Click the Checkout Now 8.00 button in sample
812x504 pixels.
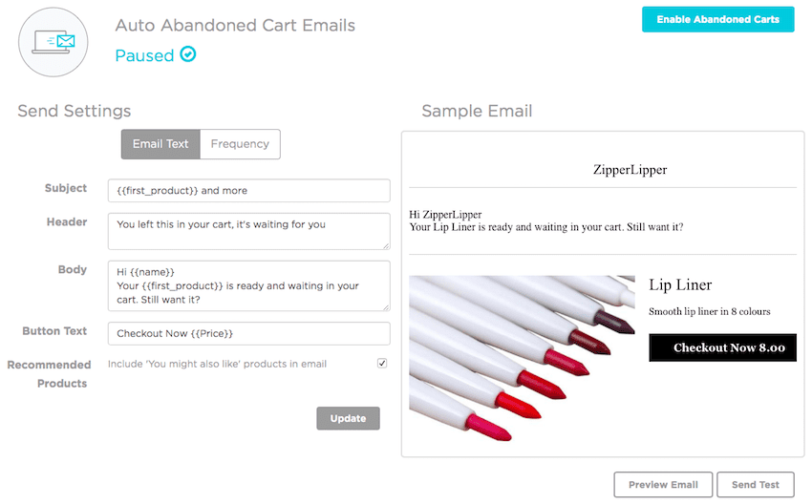pos(722,347)
